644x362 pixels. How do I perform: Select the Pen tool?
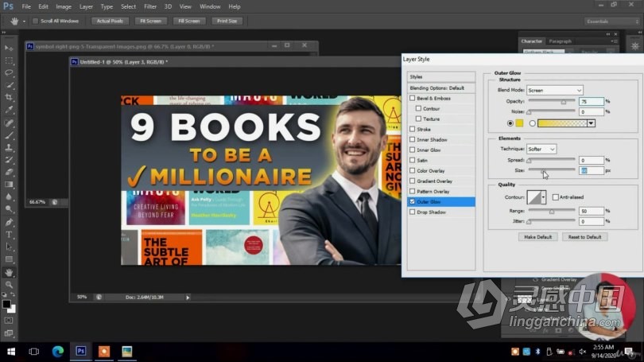(x=9, y=222)
